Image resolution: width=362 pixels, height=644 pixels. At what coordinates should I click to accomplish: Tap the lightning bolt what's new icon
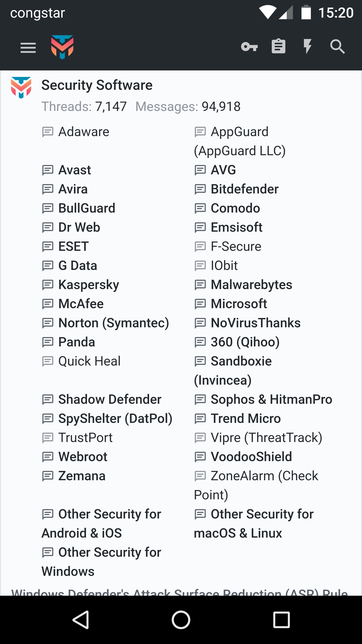(x=307, y=47)
